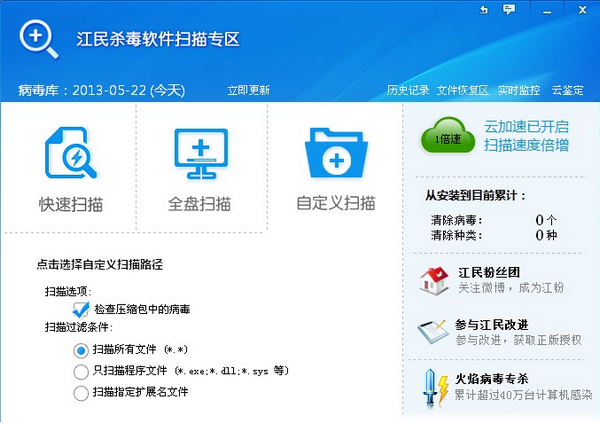The image size is (600, 424).
Task: Open the house icon for 江民粉丝团
Action: 434,281
